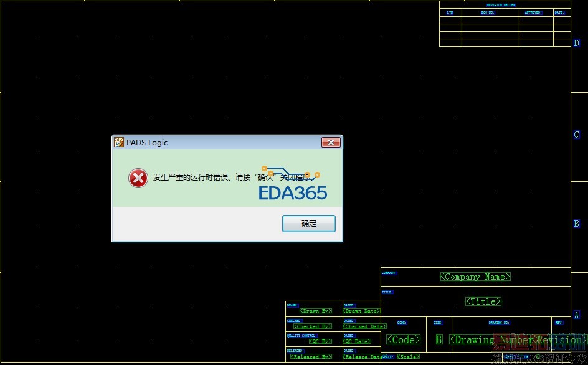Click border zone letter C
This screenshot has width=588, height=365.
pyautogui.click(x=576, y=135)
